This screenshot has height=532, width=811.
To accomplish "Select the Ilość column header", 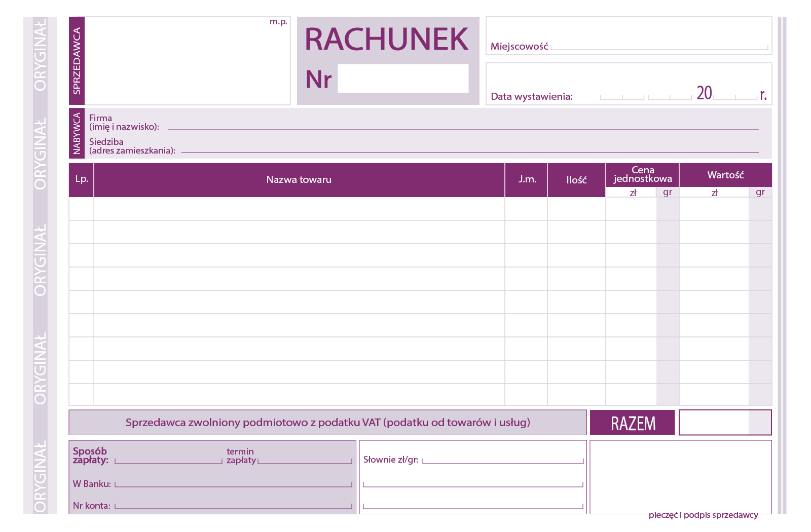I will (x=576, y=179).
